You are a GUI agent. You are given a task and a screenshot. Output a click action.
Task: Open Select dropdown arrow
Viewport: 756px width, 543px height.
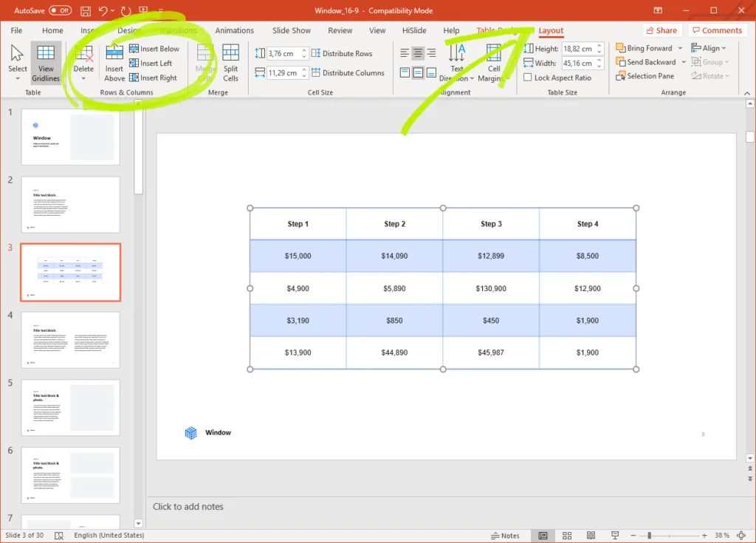click(18, 78)
